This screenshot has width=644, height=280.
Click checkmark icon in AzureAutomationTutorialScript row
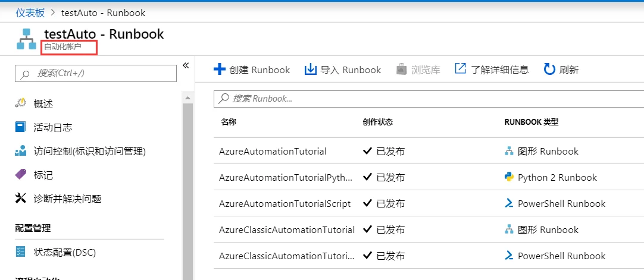(368, 203)
